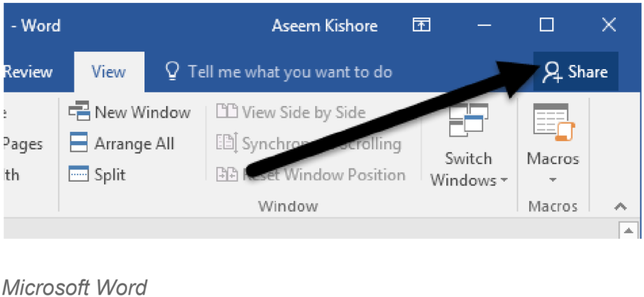Collapse the ribbon with the chevron
Screen dimensions: 644x297
[620, 206]
